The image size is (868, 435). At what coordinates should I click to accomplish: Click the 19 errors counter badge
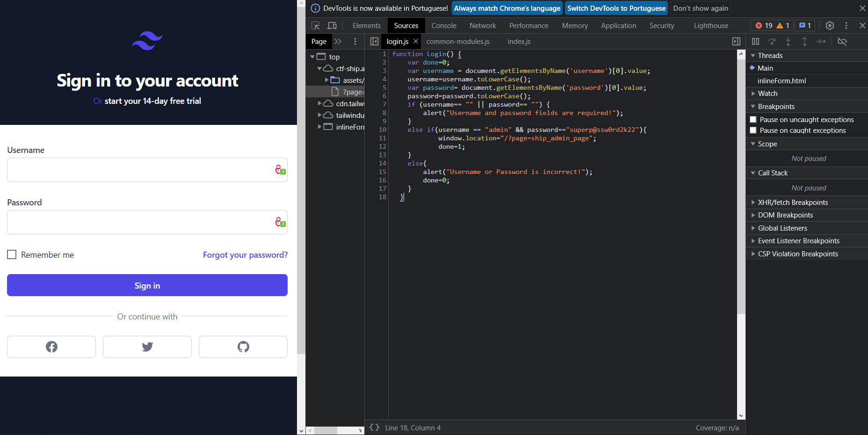(764, 26)
